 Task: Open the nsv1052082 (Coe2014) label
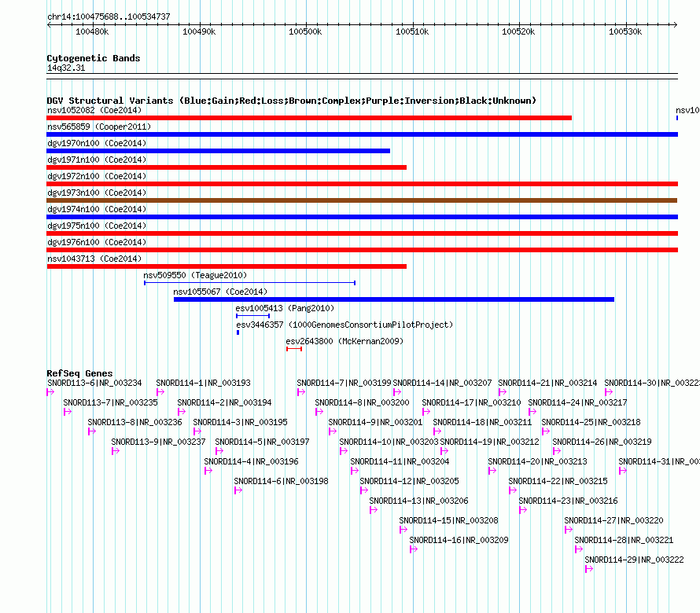94,110
